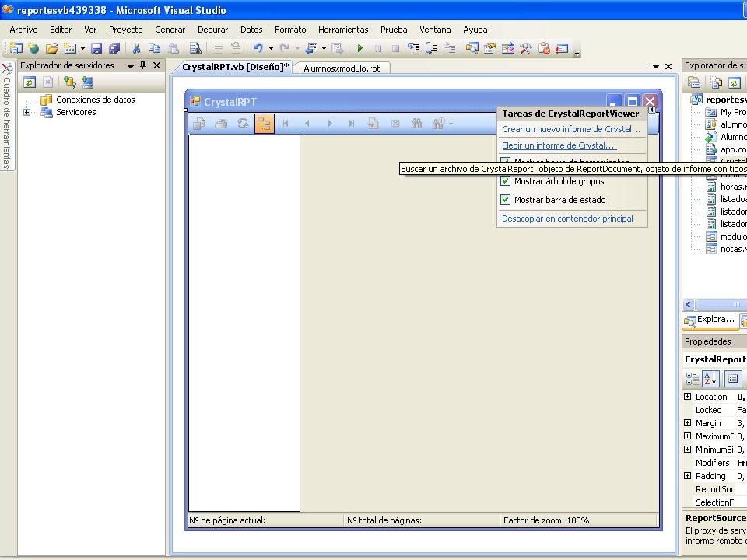Click the Step Over debug icon
747x560 pixels.
(432, 48)
